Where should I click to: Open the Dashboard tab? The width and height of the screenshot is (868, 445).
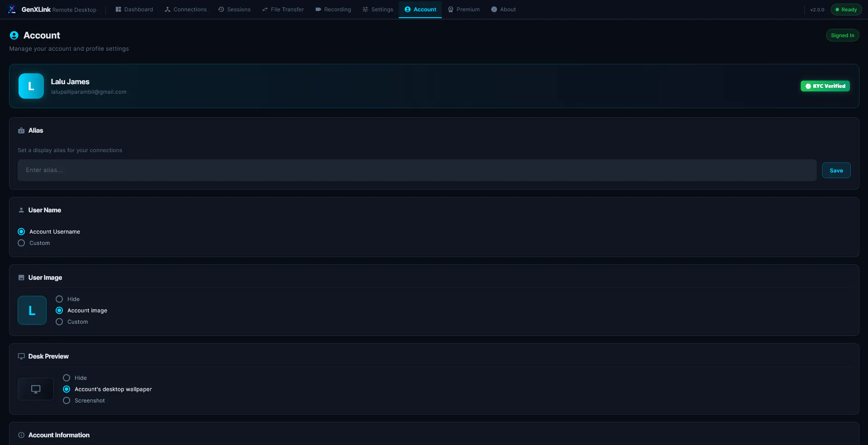click(134, 10)
